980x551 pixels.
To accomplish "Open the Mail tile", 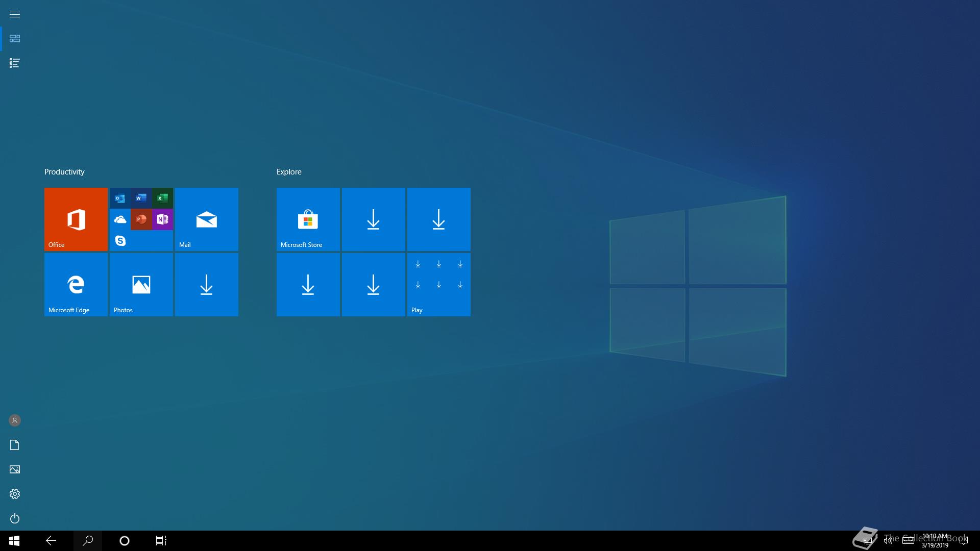I will pos(207,219).
